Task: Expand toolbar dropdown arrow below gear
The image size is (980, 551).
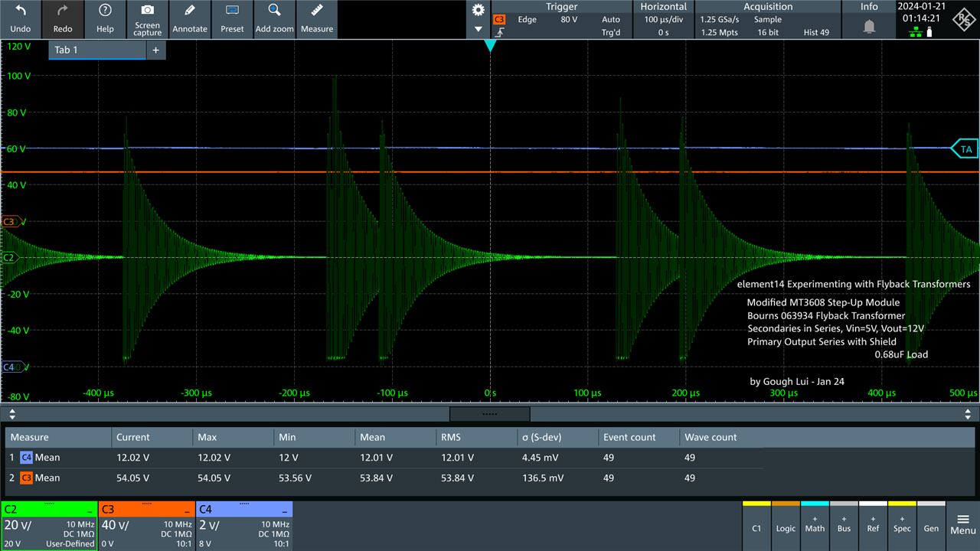Action: 479,29
